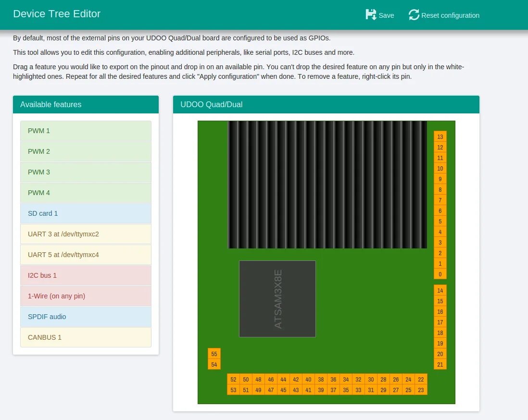528x420 pixels.
Task: Click pin 9 on the right header
Action: point(440,179)
